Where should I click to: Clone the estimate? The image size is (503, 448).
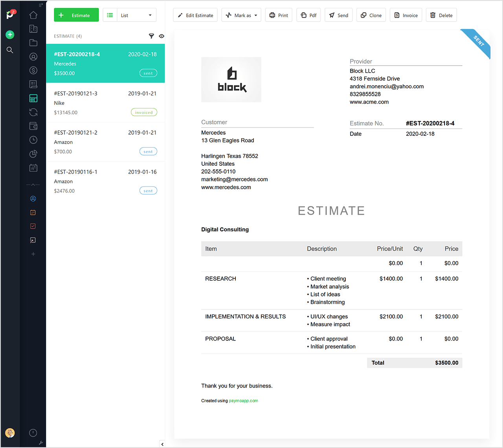pos(371,15)
